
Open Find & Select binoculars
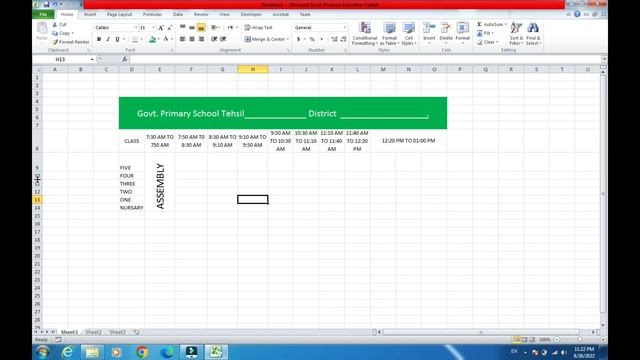[533, 33]
